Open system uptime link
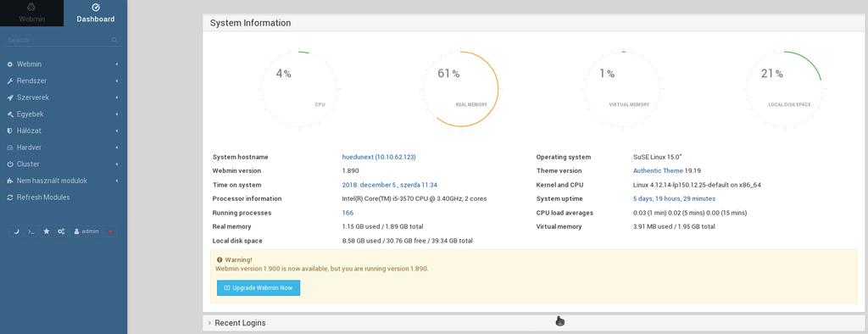Screen dimensions: 868x334 click(x=674, y=199)
